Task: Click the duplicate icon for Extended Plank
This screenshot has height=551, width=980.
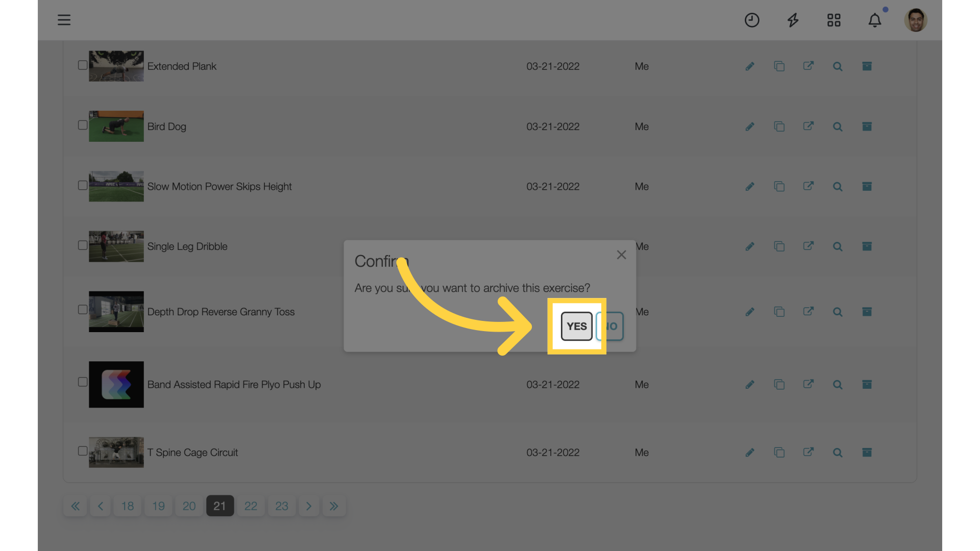Action: pyautogui.click(x=779, y=66)
